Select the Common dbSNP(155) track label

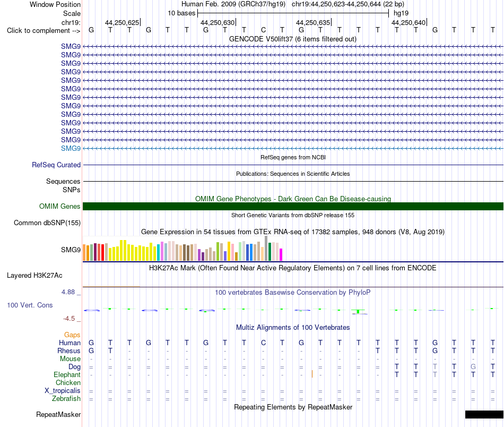tap(47, 223)
